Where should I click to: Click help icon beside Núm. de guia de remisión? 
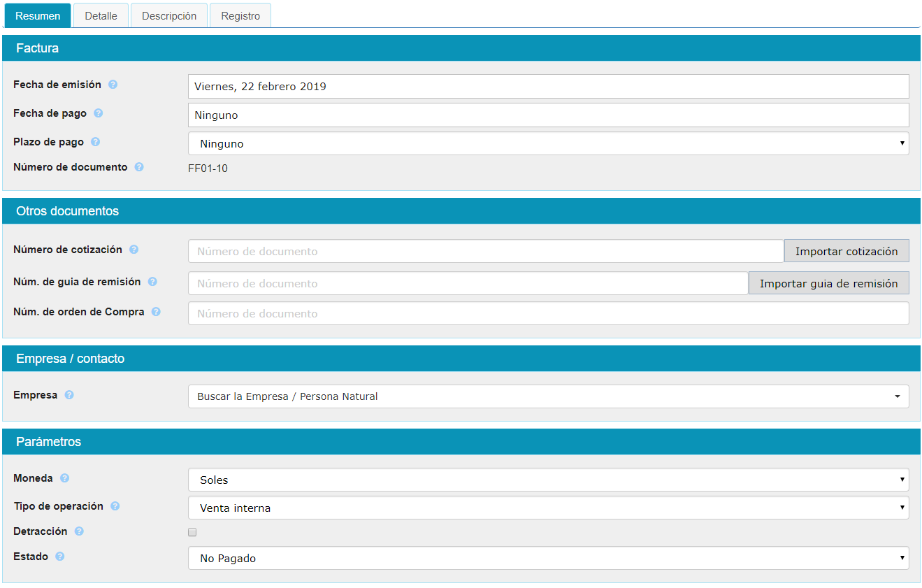click(152, 282)
